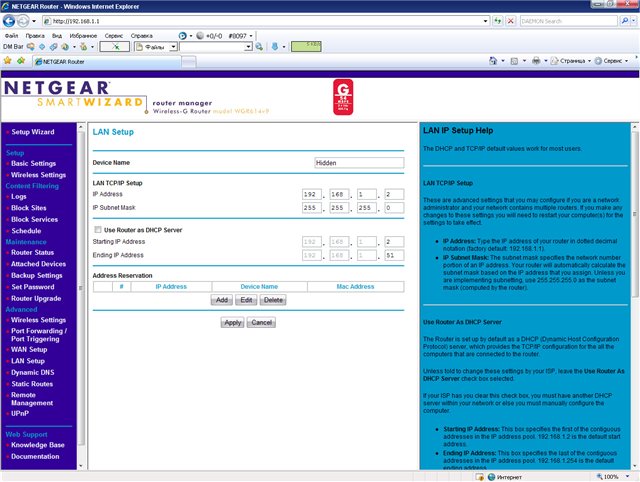Select the NETGEAR Router browser tab

click(x=107, y=62)
